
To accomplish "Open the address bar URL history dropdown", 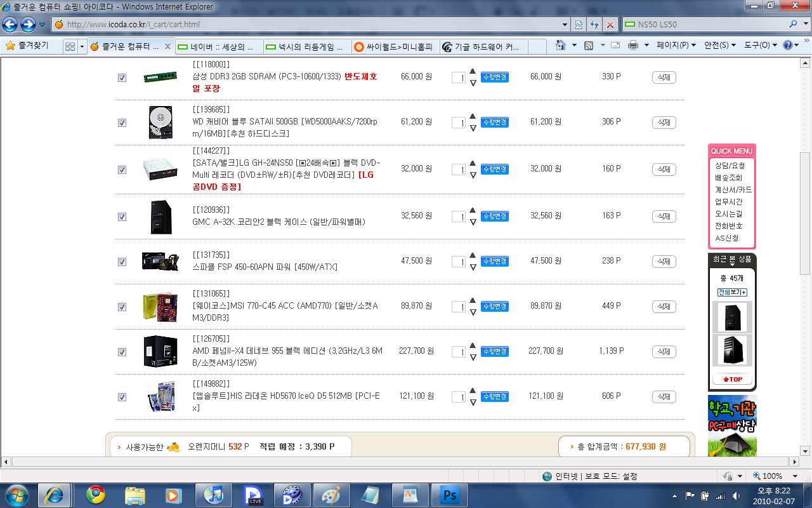I will point(565,24).
